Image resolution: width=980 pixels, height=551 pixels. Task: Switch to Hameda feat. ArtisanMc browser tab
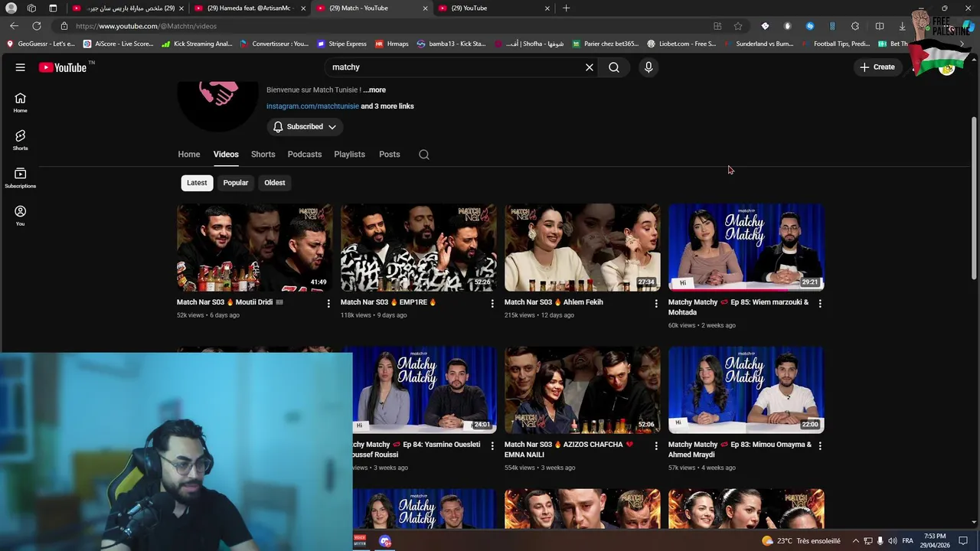(250, 8)
